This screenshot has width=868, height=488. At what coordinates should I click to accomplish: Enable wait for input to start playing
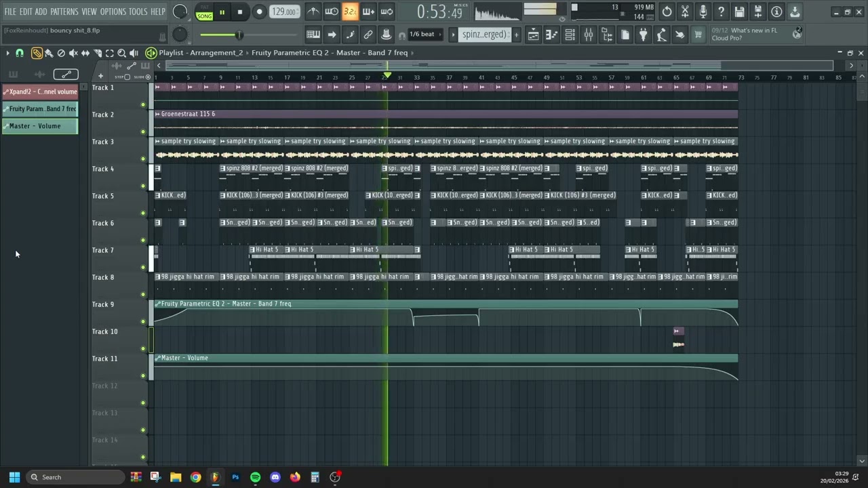332,12
